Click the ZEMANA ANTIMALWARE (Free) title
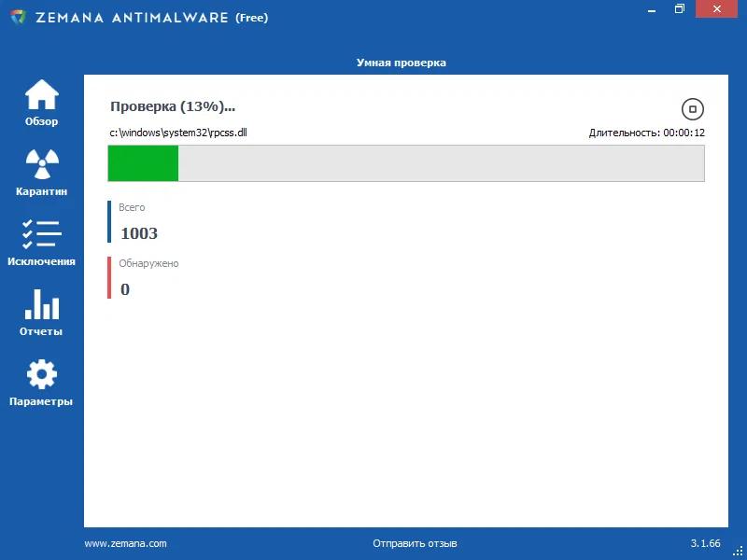The height and width of the screenshot is (560, 747). [x=152, y=18]
